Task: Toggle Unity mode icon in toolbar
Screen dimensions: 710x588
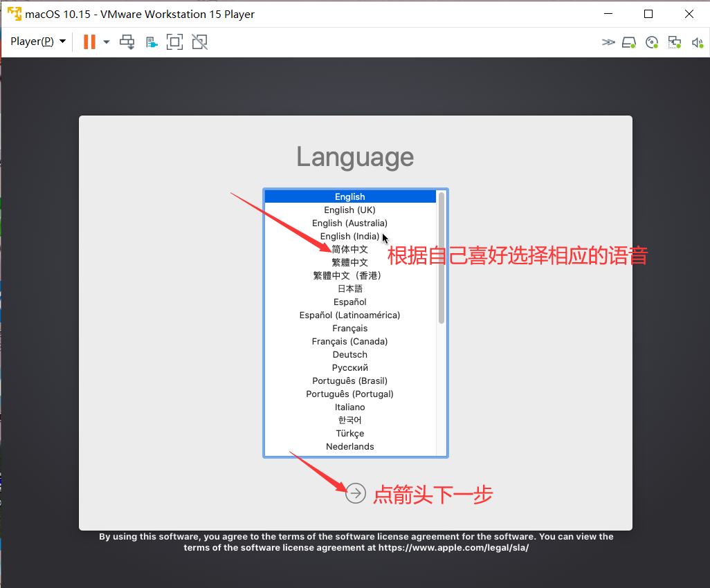Action: point(200,42)
